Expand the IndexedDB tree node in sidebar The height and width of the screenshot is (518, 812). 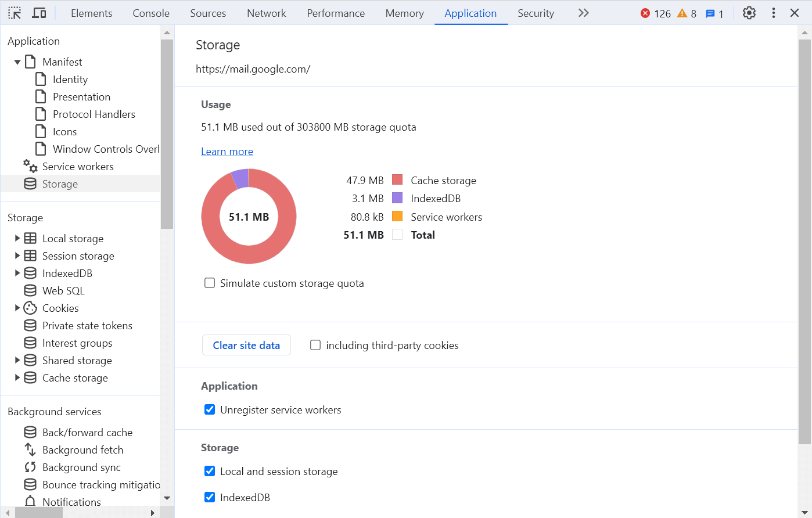tap(17, 273)
